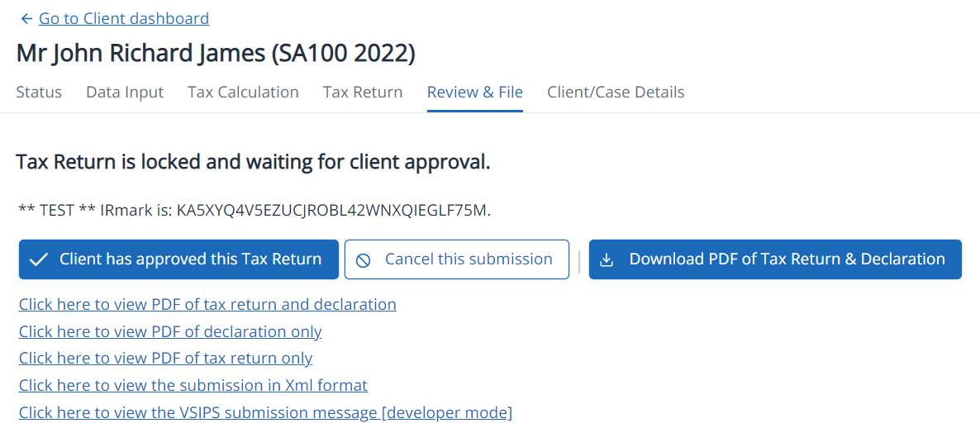
Task: Click the download arrow icon
Action: pyautogui.click(x=607, y=260)
